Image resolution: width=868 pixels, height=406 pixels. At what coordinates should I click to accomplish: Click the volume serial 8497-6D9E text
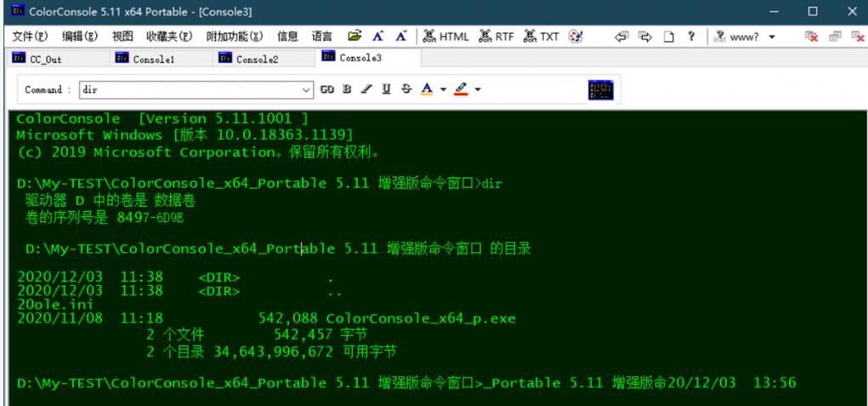click(x=150, y=218)
